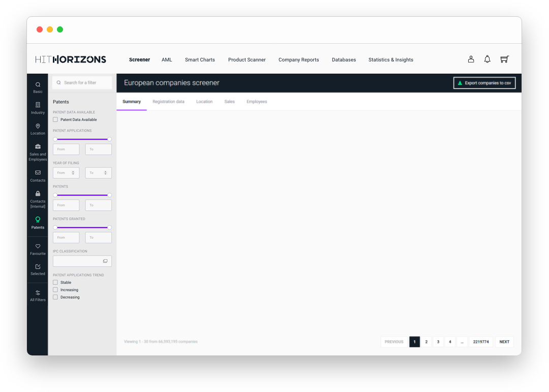Switch to the Location tab
The width and height of the screenshot is (549, 392).
pos(204,102)
